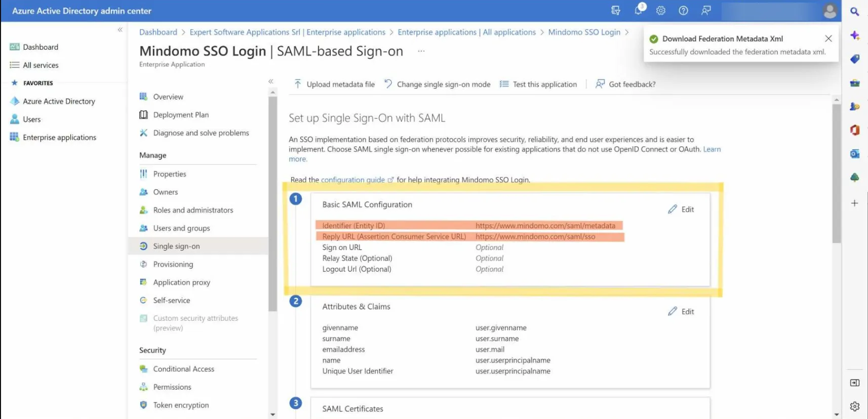Collapse the application menu with double chevron
Screen dimensions: 868x419
pyautogui.click(x=271, y=81)
